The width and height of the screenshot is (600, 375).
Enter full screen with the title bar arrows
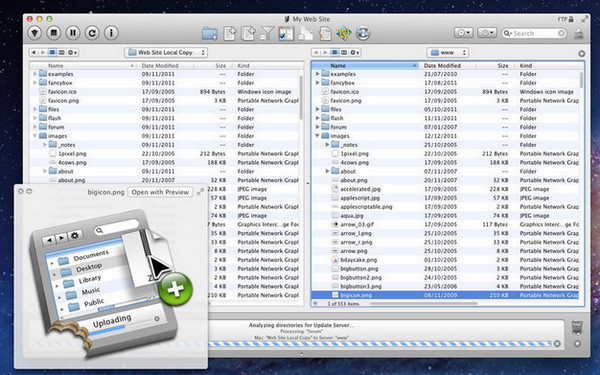585,19
